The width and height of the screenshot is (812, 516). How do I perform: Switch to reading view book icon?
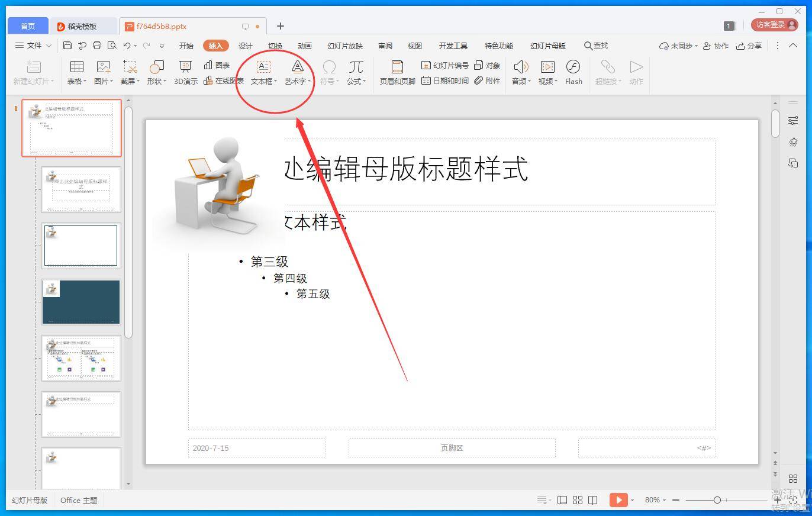[x=593, y=500]
